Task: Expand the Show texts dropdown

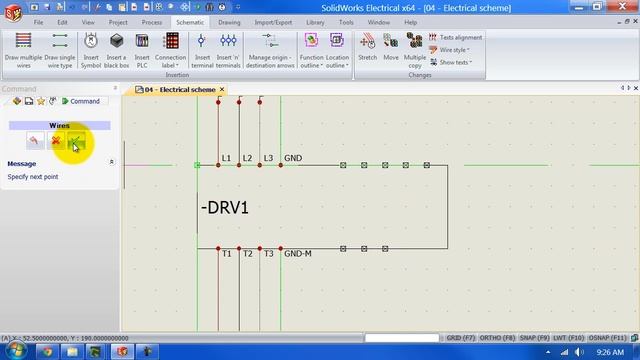Action: 451,62
